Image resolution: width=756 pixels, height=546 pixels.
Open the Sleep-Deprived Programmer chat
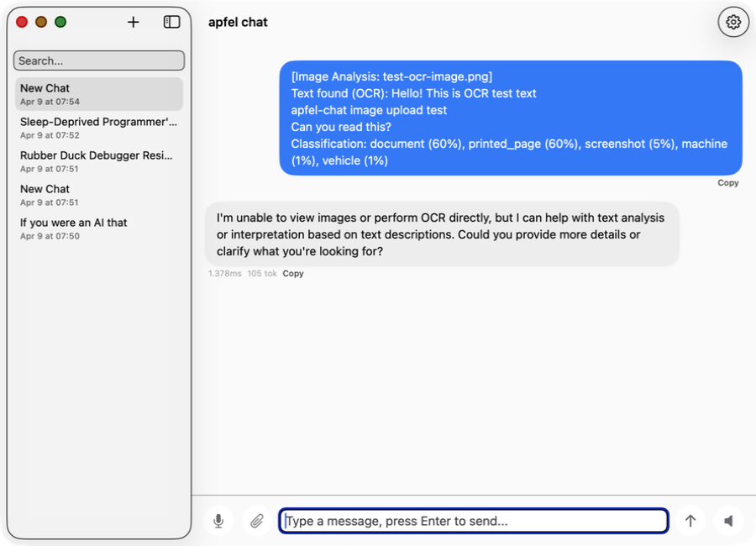tap(98, 128)
